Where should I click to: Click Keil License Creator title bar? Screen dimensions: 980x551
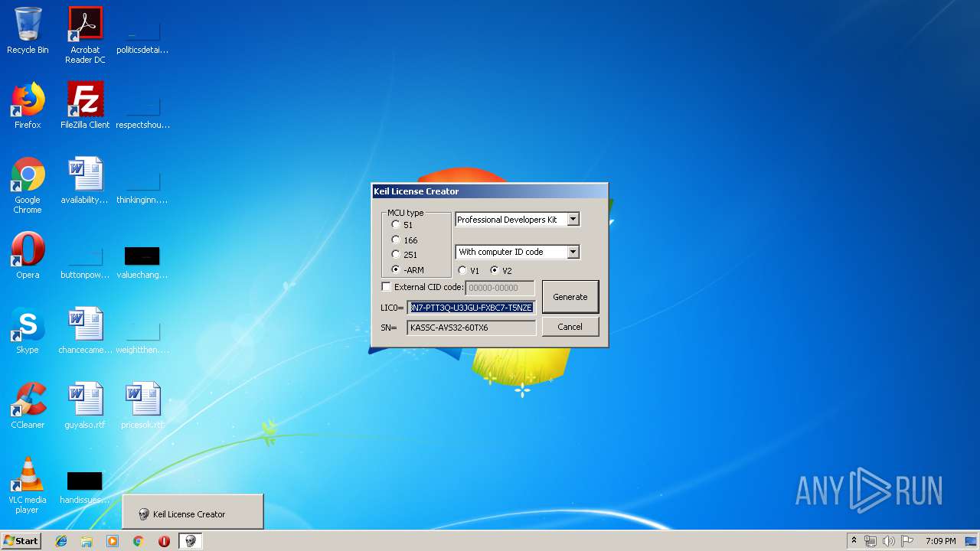point(490,191)
